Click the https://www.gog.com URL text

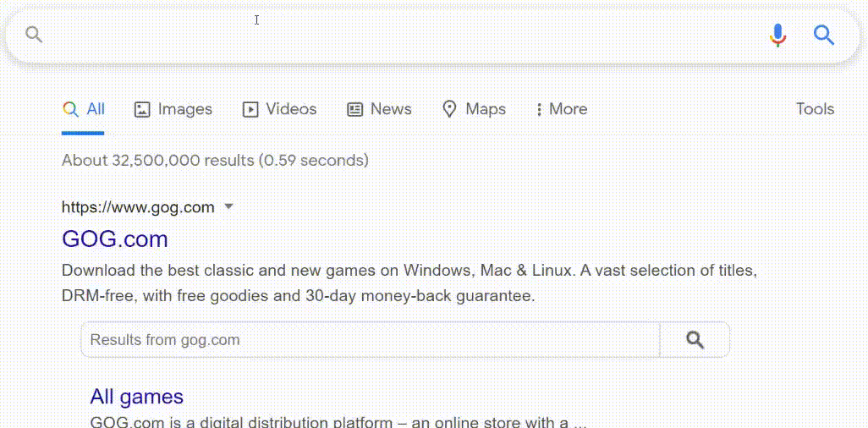coord(138,207)
